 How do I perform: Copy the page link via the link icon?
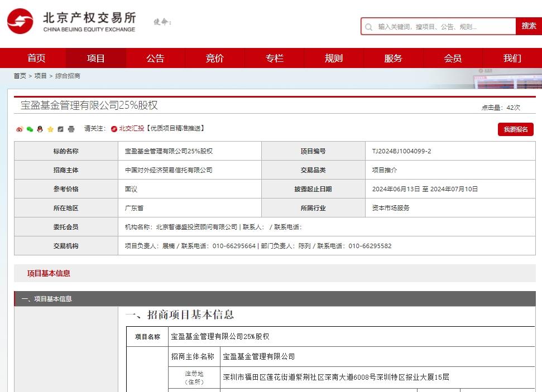[x=60, y=129]
